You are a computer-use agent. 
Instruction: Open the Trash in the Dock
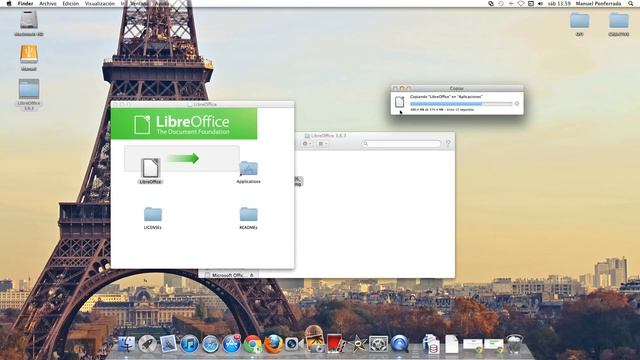pyautogui.click(x=514, y=344)
